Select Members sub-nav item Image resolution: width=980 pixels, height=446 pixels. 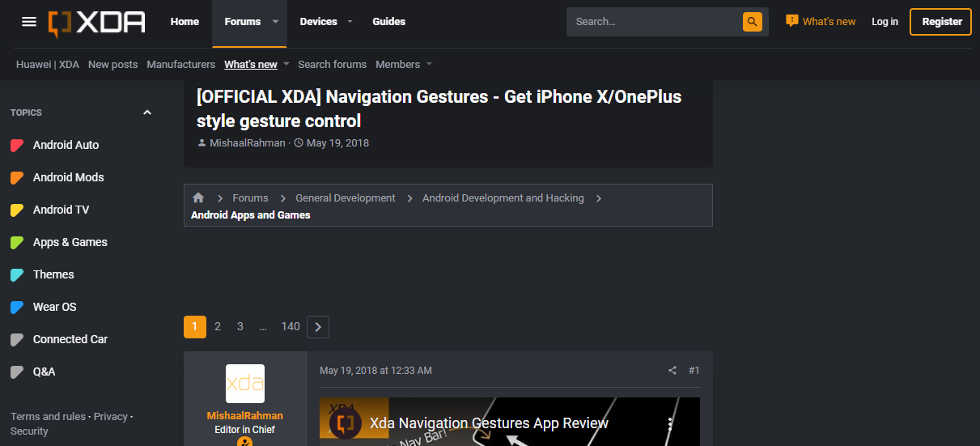pos(397,64)
